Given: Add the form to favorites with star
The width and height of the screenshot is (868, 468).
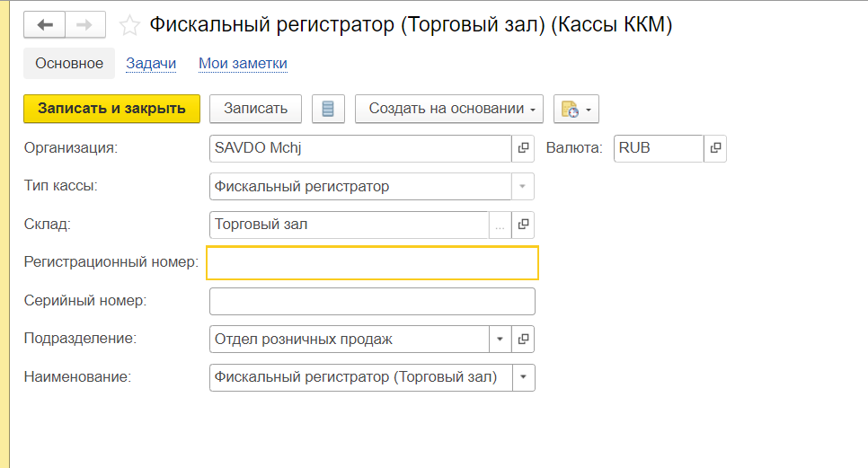Looking at the screenshot, I should coord(129,26).
